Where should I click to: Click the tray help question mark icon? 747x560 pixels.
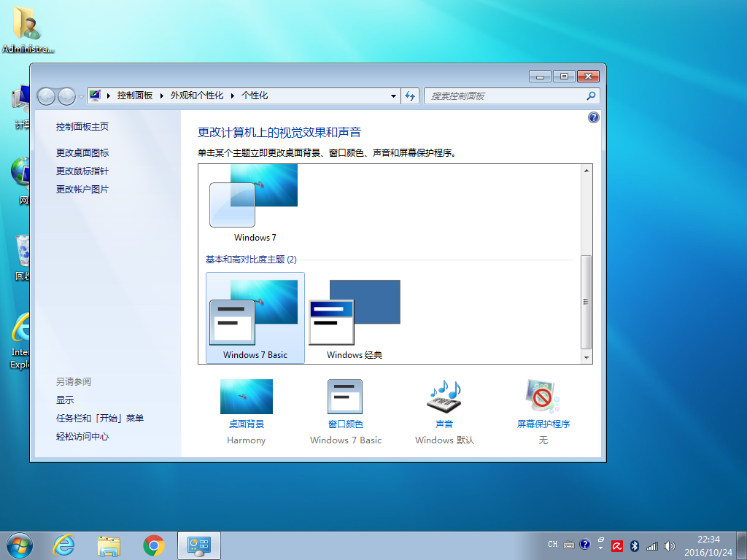pos(584,544)
